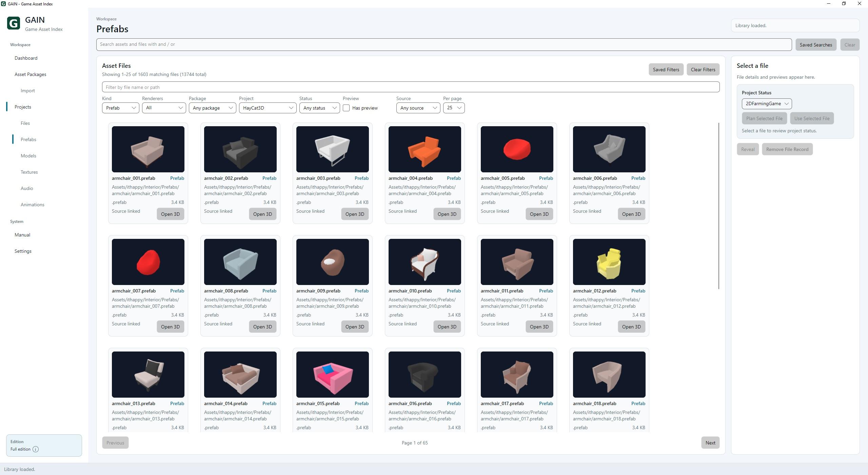
Task: Open the Source dropdown
Action: click(418, 108)
